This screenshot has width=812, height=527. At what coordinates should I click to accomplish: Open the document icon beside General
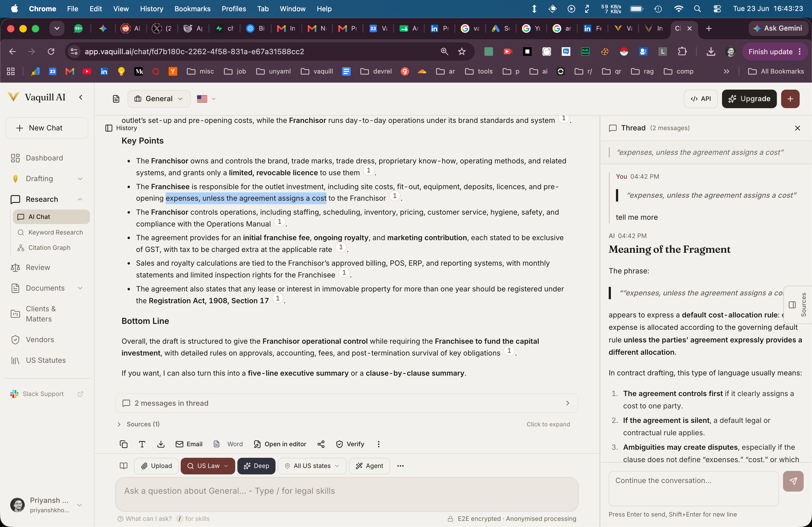[x=116, y=99]
